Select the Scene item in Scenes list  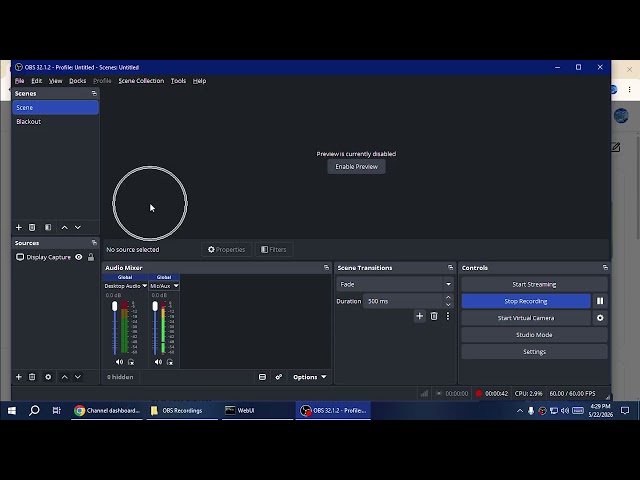[x=56, y=107]
